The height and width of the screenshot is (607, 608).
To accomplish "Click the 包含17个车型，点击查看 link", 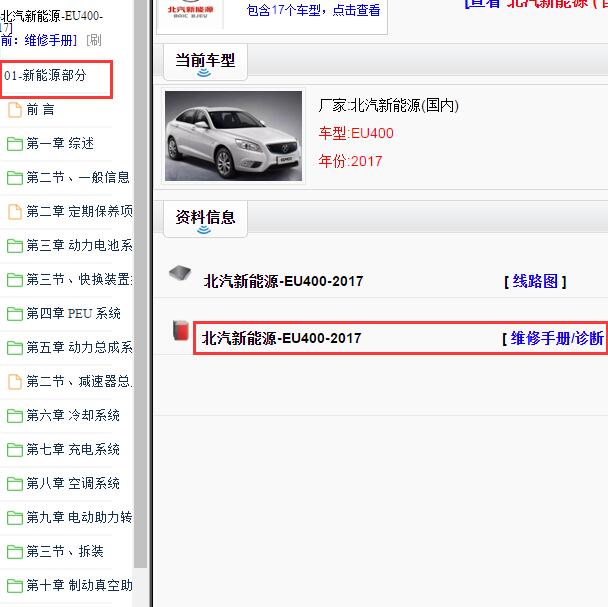I will 313,11.
